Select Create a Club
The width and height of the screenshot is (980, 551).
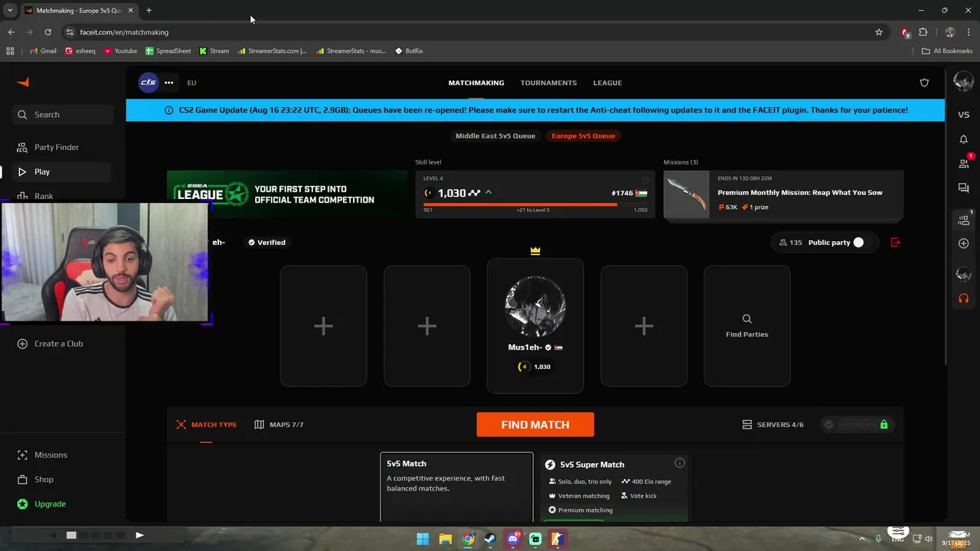(x=51, y=344)
